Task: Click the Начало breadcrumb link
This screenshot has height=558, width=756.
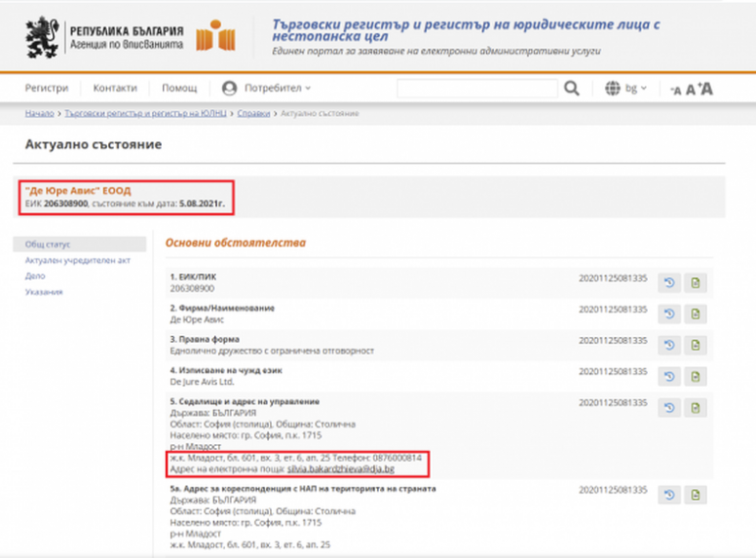Action: [x=39, y=114]
